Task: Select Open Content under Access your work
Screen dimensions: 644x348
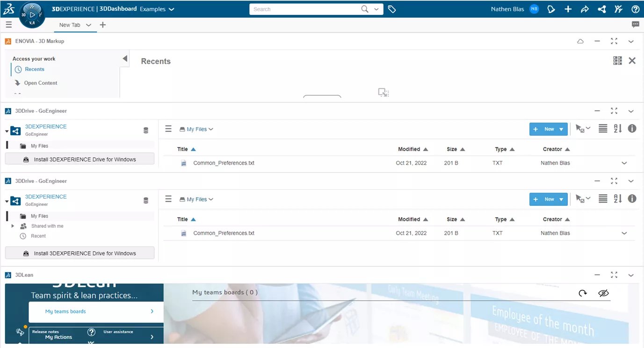Action: pos(41,83)
